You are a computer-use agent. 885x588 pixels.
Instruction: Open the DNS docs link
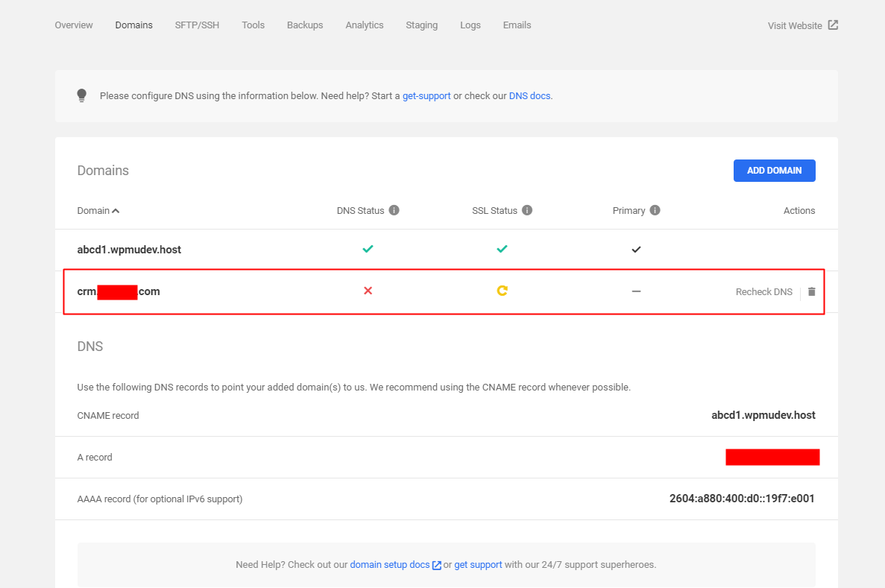pyautogui.click(x=529, y=96)
